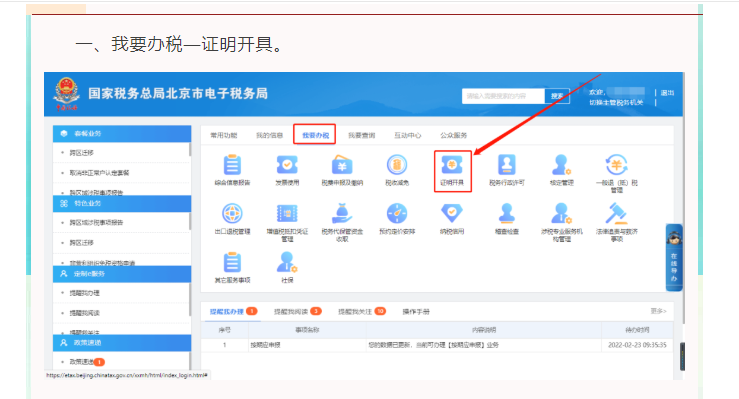Open the 操作手册 tab
739x399 pixels.
[416, 311]
